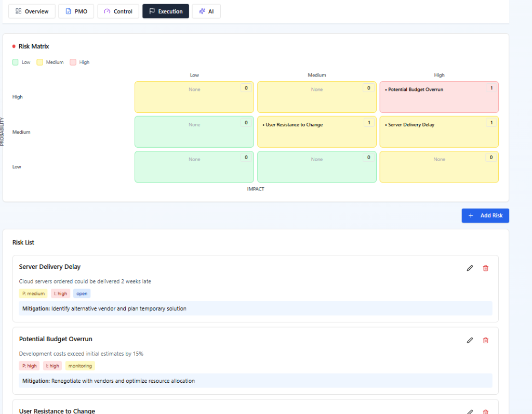Click the count badge on Potential Budget Overrun cell

491,88
